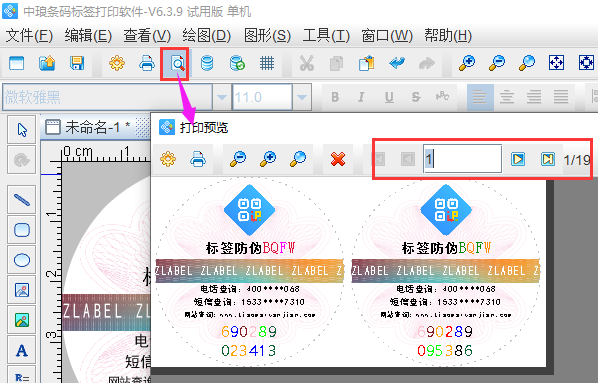The width and height of the screenshot is (598, 383).
Task: Toggle italic formatting
Action: coord(362,97)
